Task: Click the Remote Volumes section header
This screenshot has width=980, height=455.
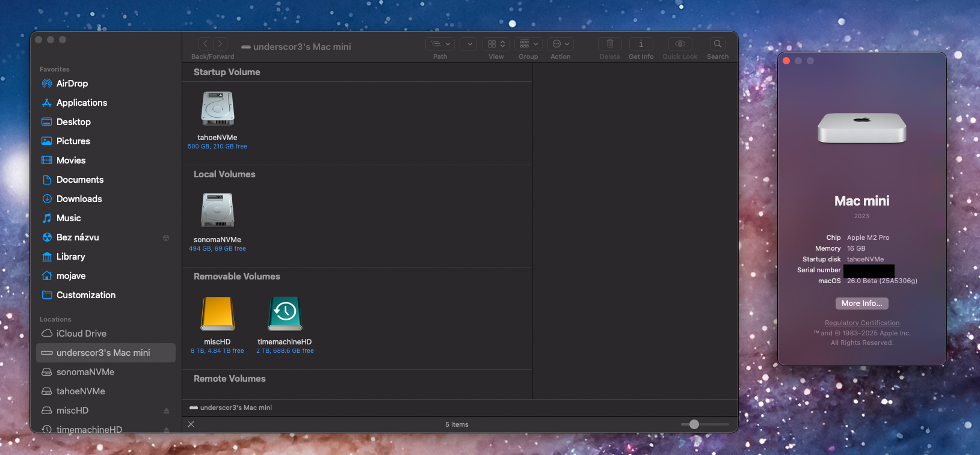Action: (x=230, y=379)
